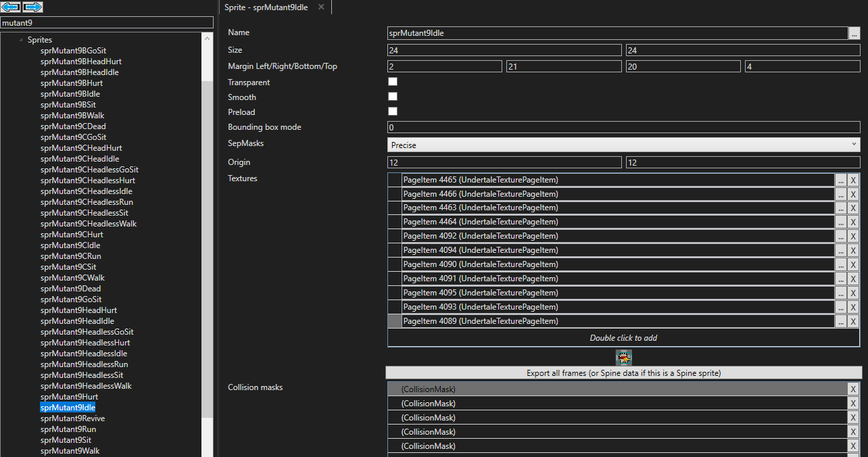Click the Export all frames button
868x457 pixels.
623,373
